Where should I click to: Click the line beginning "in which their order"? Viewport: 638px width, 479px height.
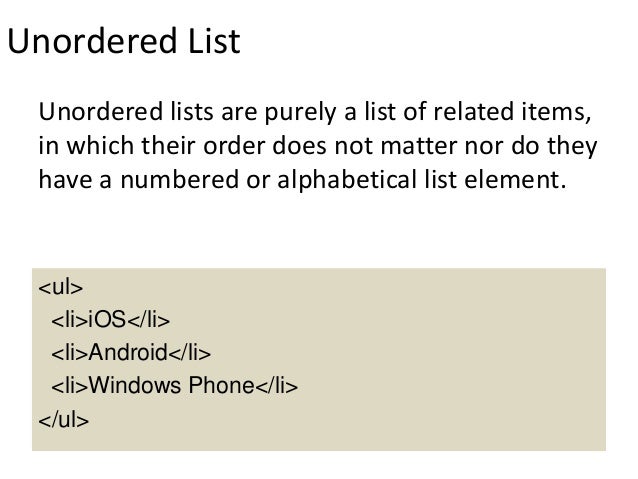[318, 146]
